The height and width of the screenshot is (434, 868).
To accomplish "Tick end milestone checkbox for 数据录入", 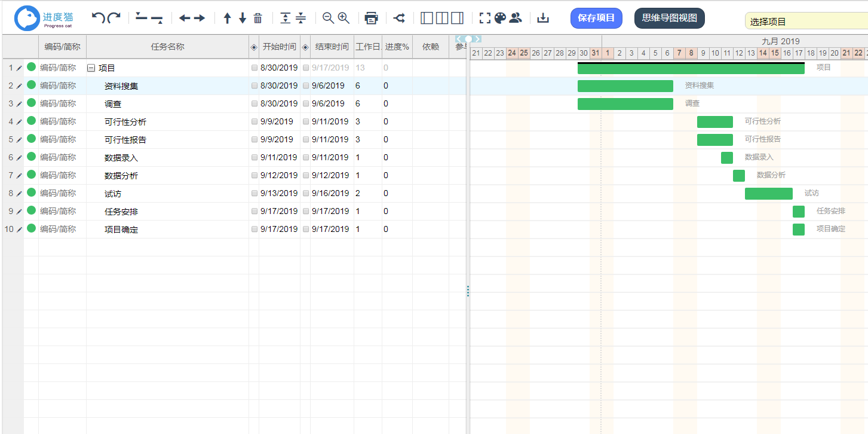I will click(x=306, y=158).
